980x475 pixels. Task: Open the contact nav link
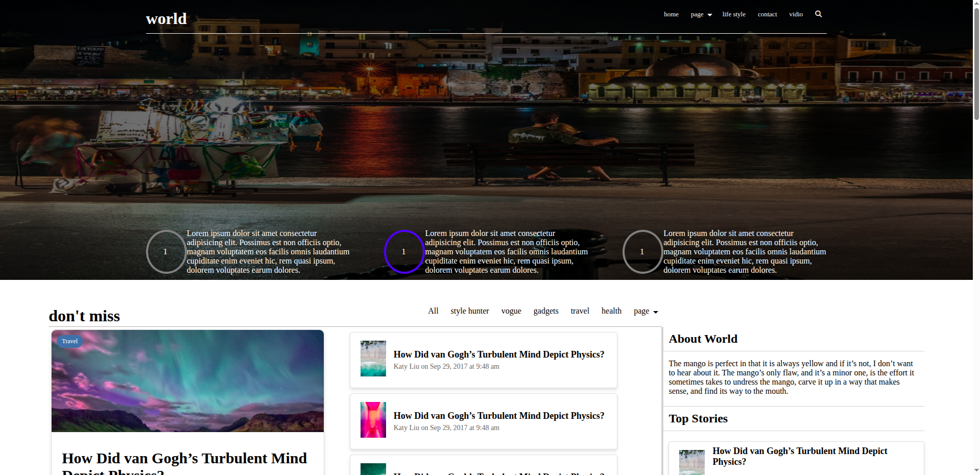pos(767,14)
